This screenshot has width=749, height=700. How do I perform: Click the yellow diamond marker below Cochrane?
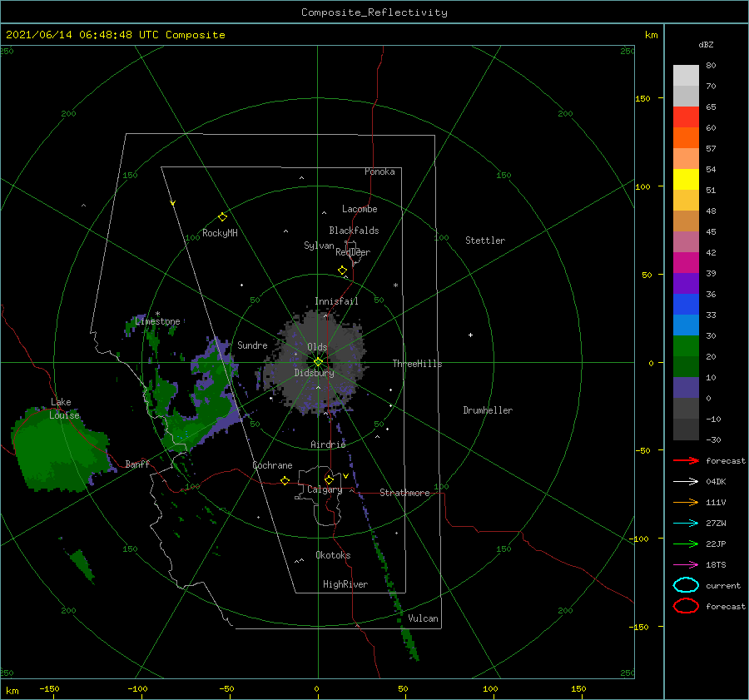(x=285, y=481)
